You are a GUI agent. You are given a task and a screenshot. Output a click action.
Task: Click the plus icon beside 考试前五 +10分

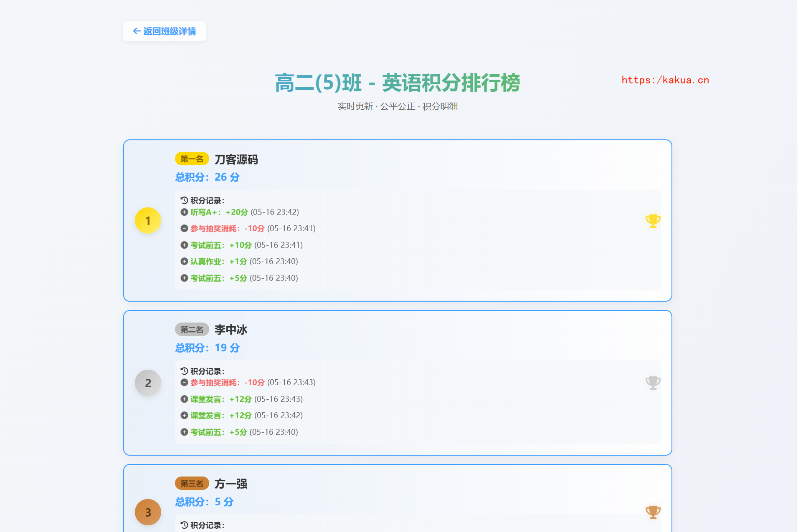tap(184, 245)
